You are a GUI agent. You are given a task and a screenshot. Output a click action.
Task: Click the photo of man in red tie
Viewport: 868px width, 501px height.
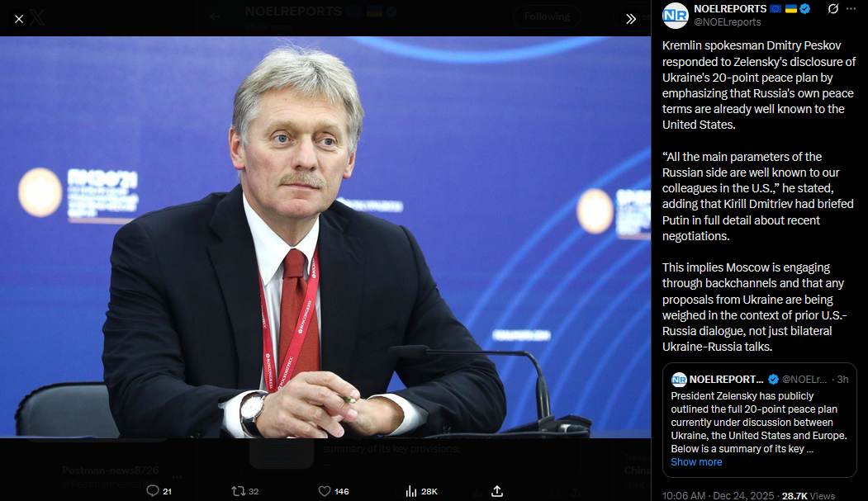click(325, 237)
